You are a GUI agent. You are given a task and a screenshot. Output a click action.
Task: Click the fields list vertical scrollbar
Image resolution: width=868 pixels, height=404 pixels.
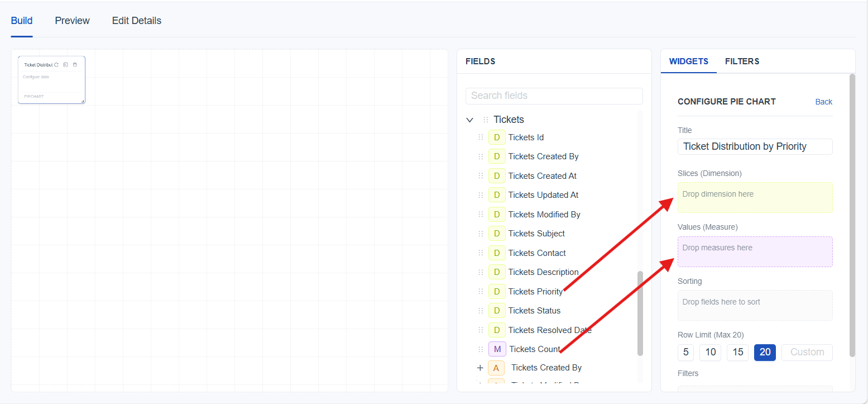(x=640, y=313)
